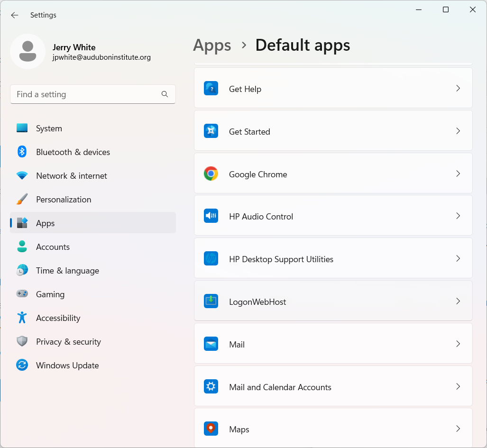Click the Apps breadcrumb link
The width and height of the screenshot is (487, 448).
[x=212, y=46]
